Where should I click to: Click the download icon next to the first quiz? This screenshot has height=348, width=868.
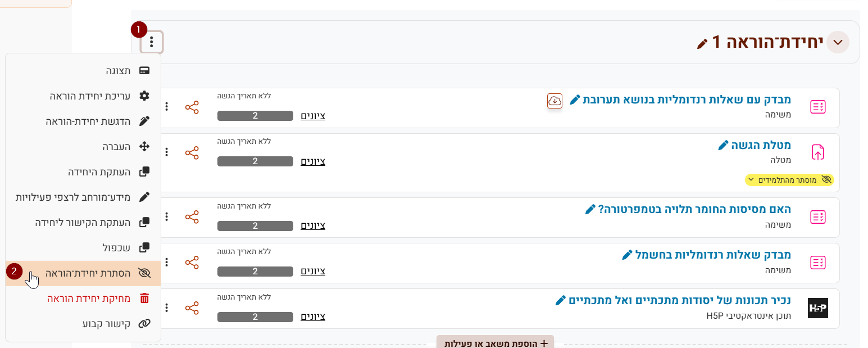(x=555, y=101)
